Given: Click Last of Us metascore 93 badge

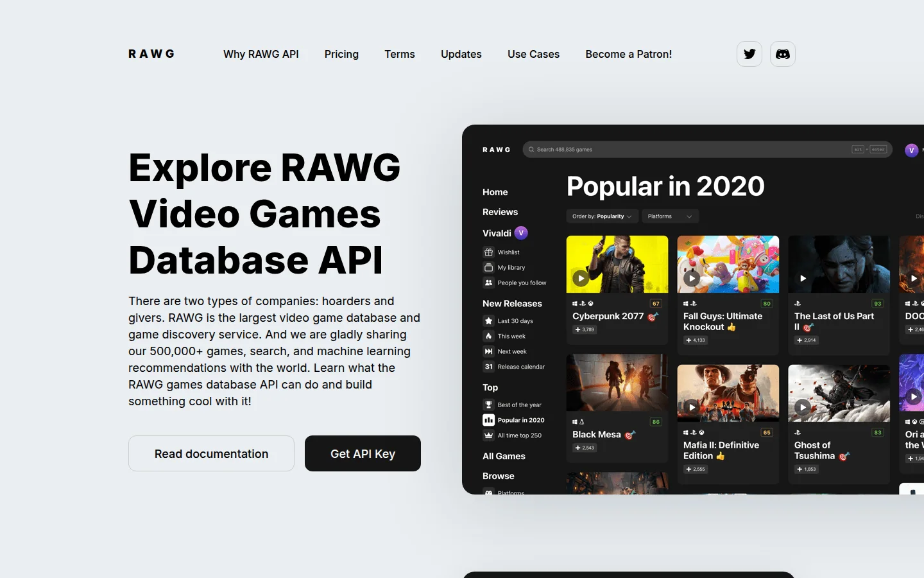Looking at the screenshot, I should click(878, 304).
